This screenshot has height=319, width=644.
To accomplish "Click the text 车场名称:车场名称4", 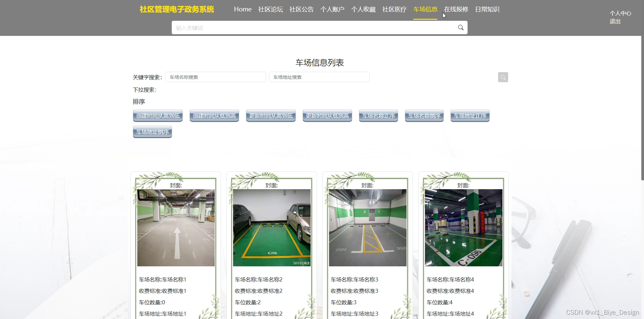I will (450, 279).
